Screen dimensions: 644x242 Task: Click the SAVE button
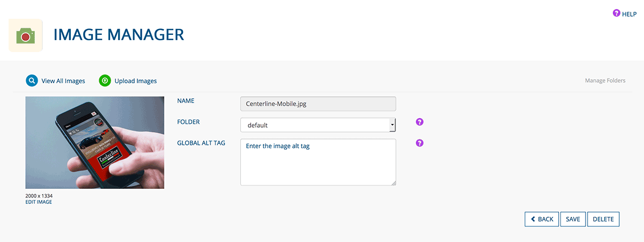coord(573,219)
